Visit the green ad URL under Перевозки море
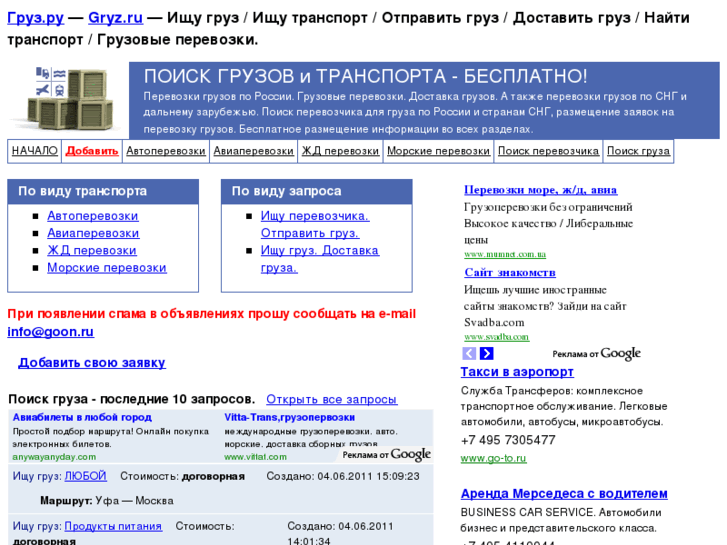Viewport: 727px width, 545px height. 505,254
